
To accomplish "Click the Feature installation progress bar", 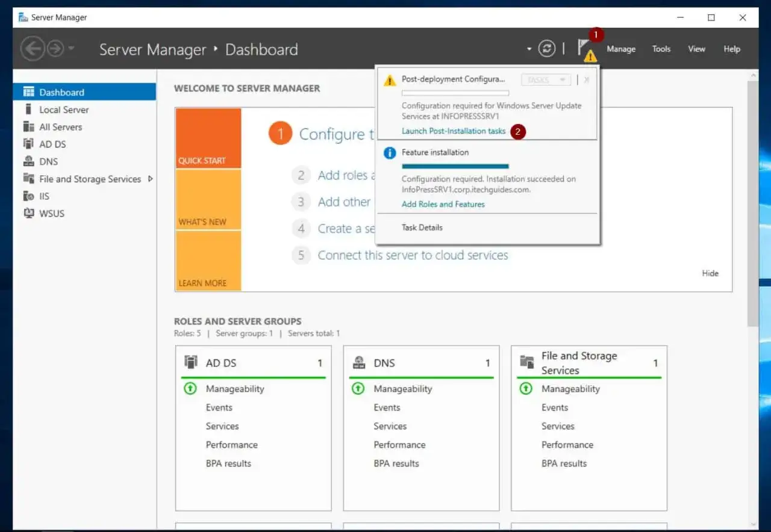I will (x=455, y=166).
